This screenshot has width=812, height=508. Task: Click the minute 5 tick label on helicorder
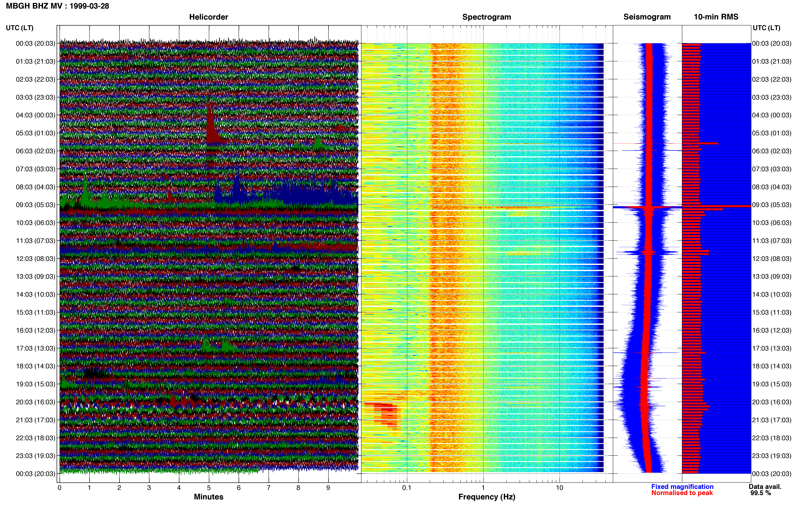pos(209,488)
